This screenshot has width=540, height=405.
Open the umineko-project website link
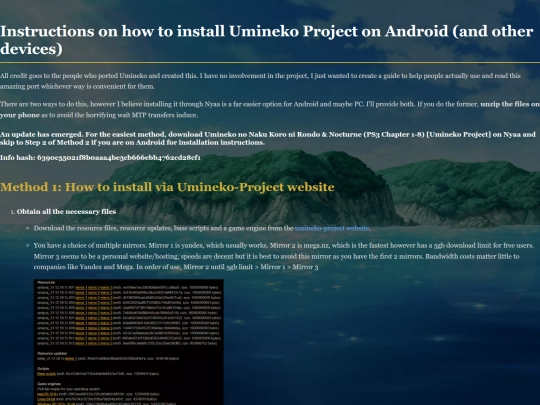click(332, 228)
